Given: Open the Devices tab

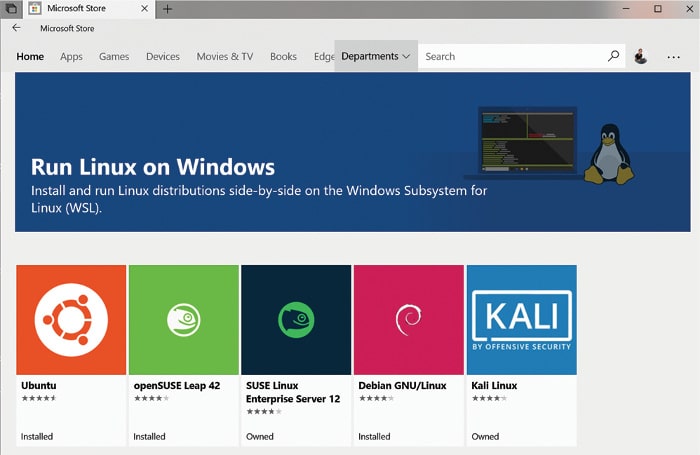Looking at the screenshot, I should click(x=163, y=57).
